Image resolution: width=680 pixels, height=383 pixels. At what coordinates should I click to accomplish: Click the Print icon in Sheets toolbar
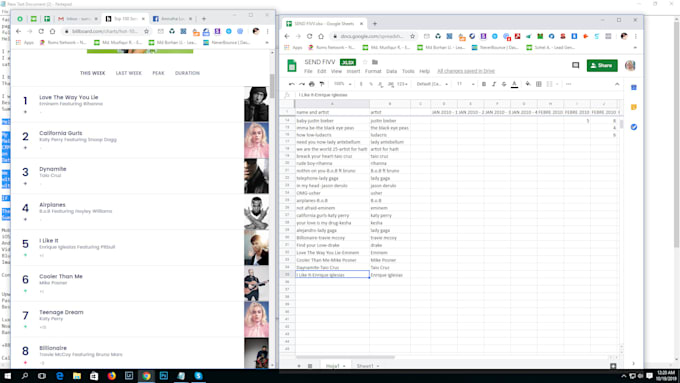coord(311,84)
